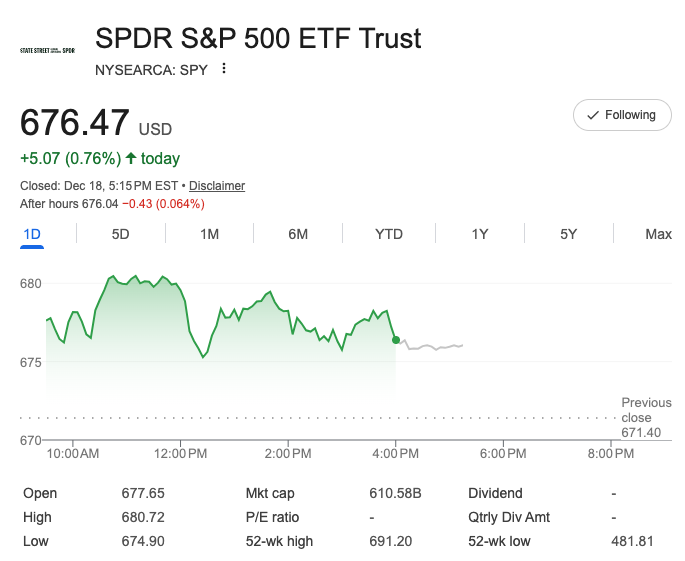Click the green closing price dot
Screen dimensions: 685x561
tap(396, 340)
